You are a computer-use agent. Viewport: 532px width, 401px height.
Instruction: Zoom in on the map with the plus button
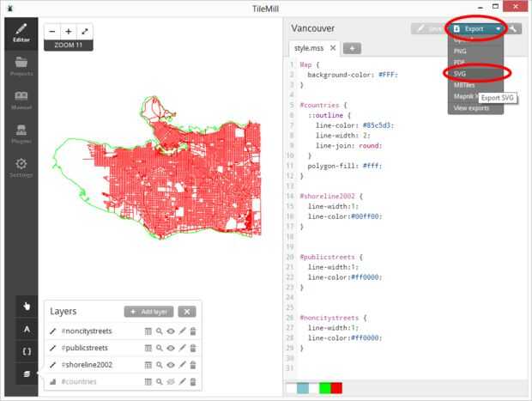[69, 32]
